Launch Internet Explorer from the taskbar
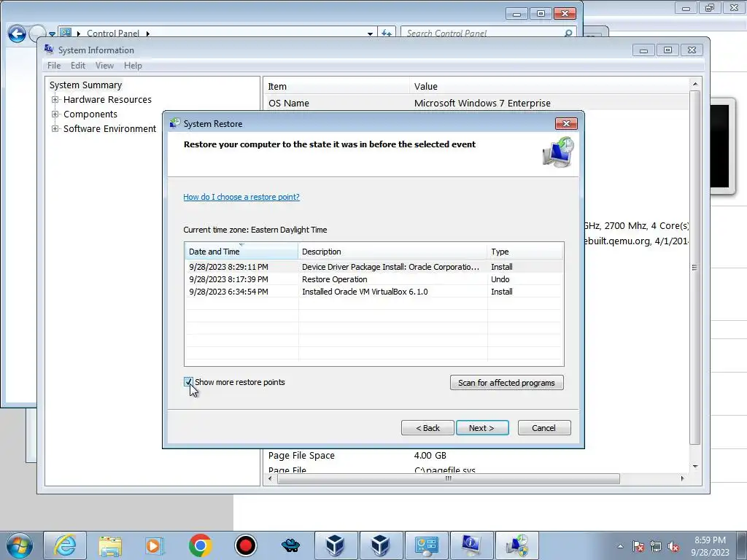 click(65, 545)
